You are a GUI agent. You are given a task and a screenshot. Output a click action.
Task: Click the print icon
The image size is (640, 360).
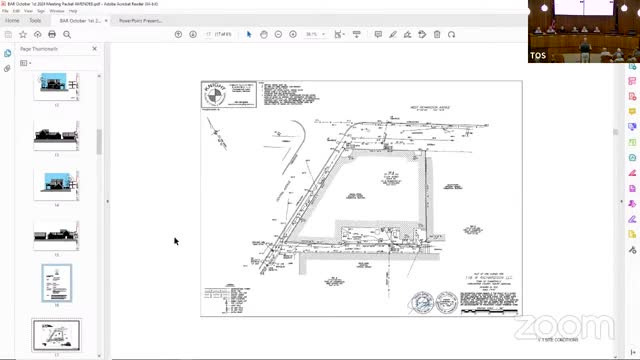[52, 35]
